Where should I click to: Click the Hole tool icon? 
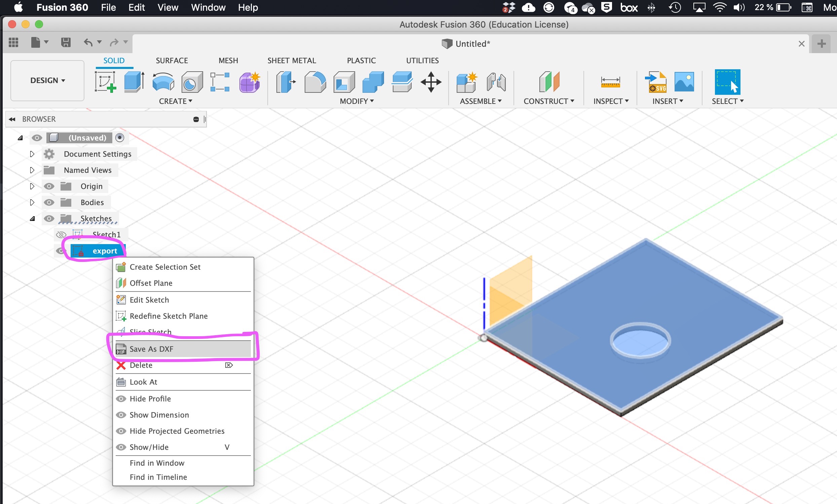point(192,82)
